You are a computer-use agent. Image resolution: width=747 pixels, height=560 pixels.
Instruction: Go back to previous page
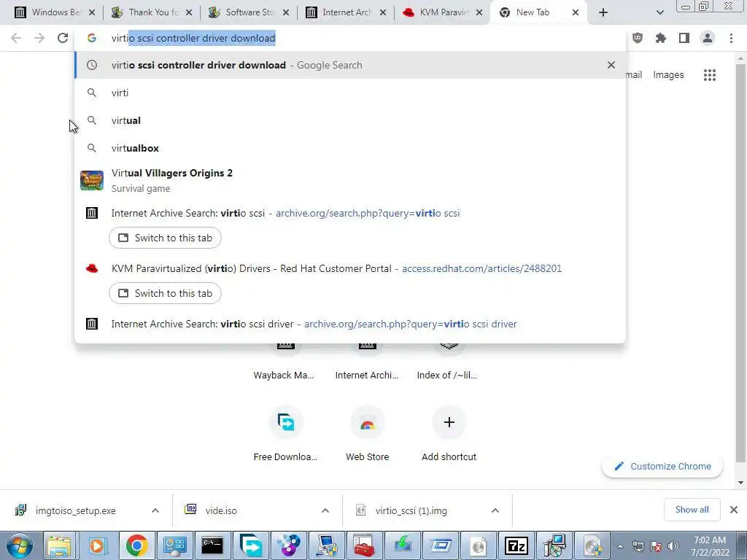(16, 38)
